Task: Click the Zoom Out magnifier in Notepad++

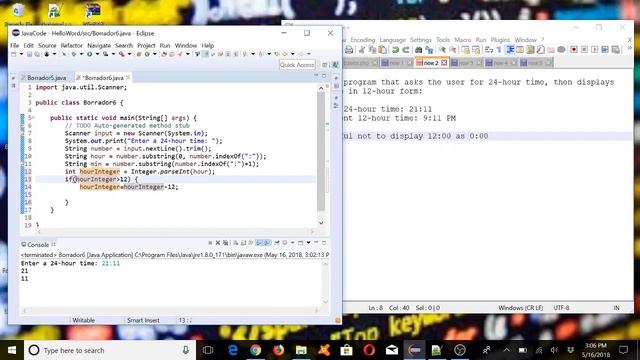Action: 453,50
